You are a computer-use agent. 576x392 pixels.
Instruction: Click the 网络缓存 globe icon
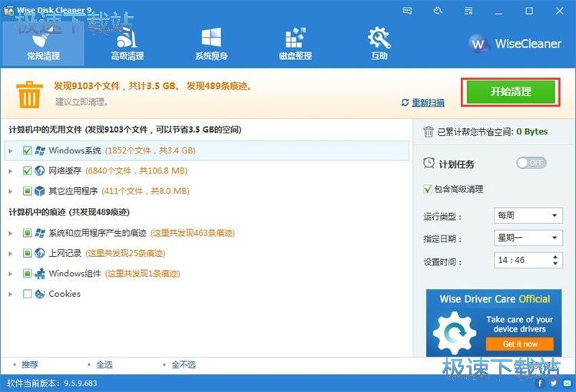pyautogui.click(x=40, y=170)
